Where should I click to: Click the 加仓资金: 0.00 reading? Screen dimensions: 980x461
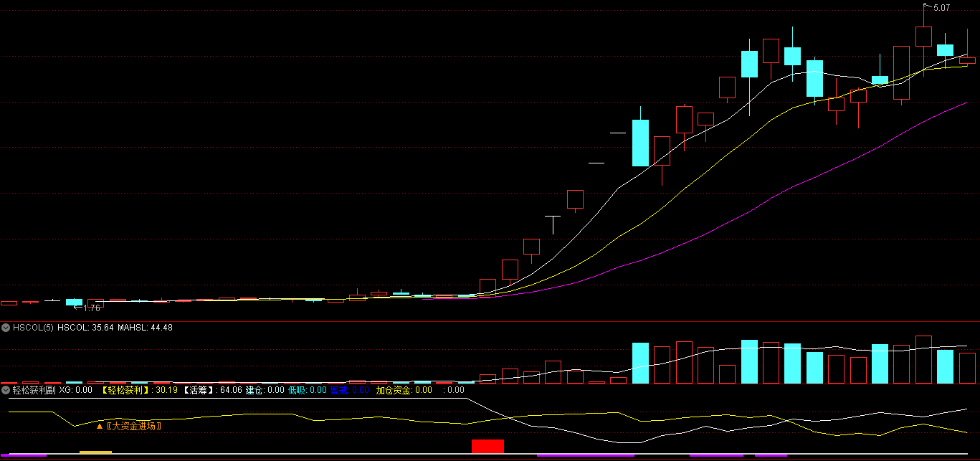tap(404, 390)
